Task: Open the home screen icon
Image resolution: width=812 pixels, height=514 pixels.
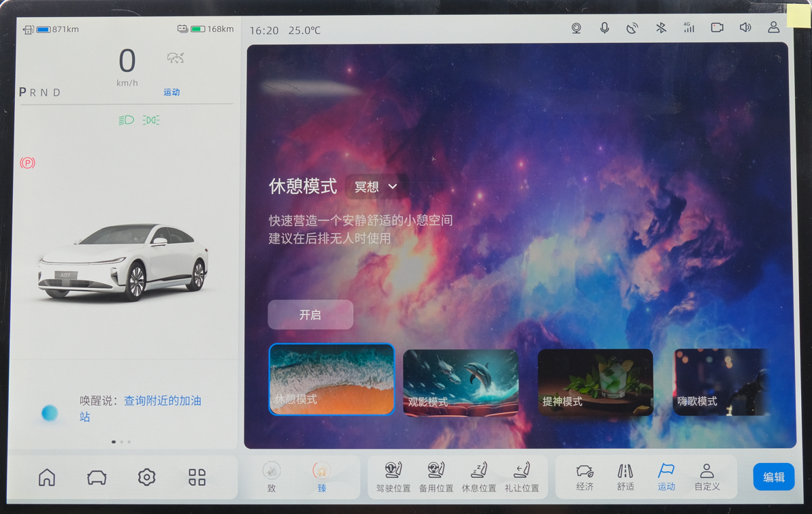Action: pyautogui.click(x=47, y=477)
